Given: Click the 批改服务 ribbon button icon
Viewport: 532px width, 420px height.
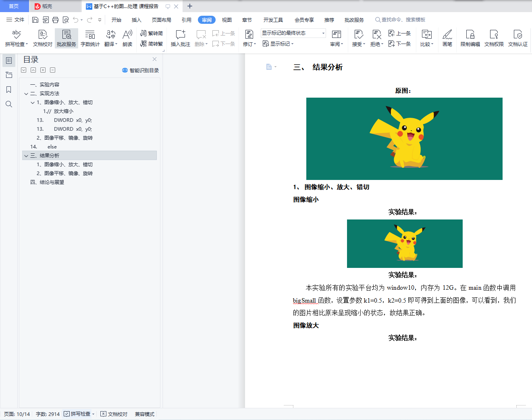Looking at the screenshot, I should click(x=66, y=35).
